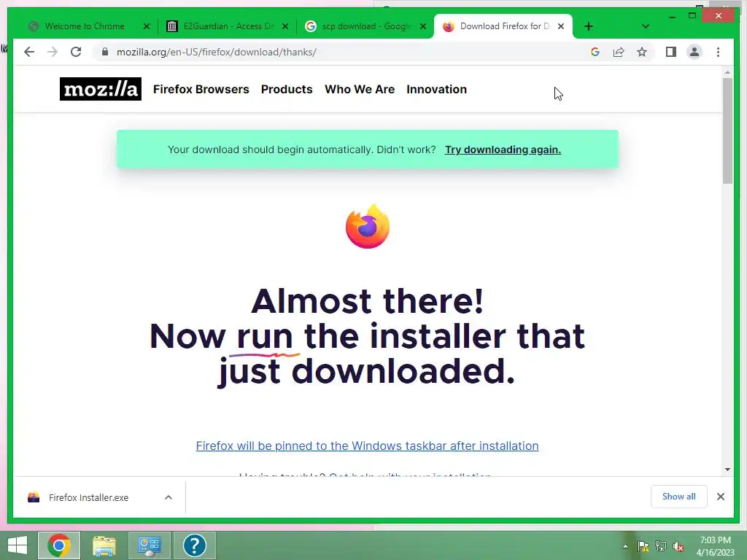
Task: Click the forward navigation arrow
Action: point(53,52)
